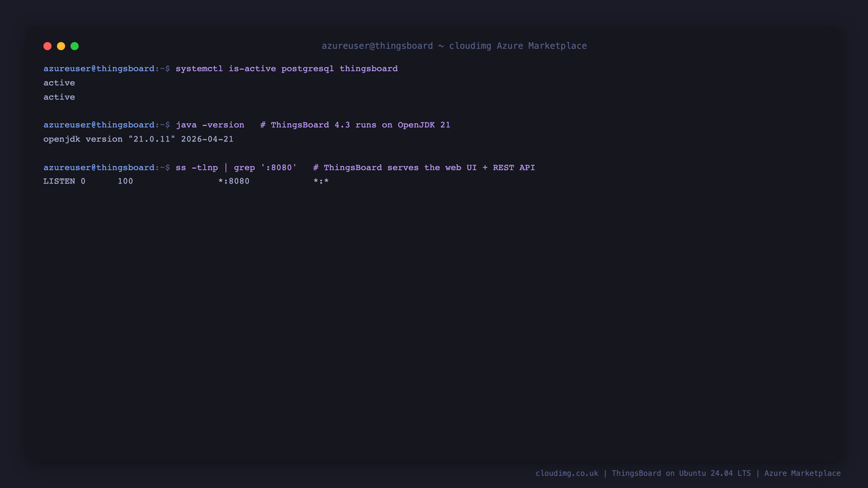Viewport: 868px width, 488px height.
Task: Click the first 'active' output line
Action: coord(59,83)
